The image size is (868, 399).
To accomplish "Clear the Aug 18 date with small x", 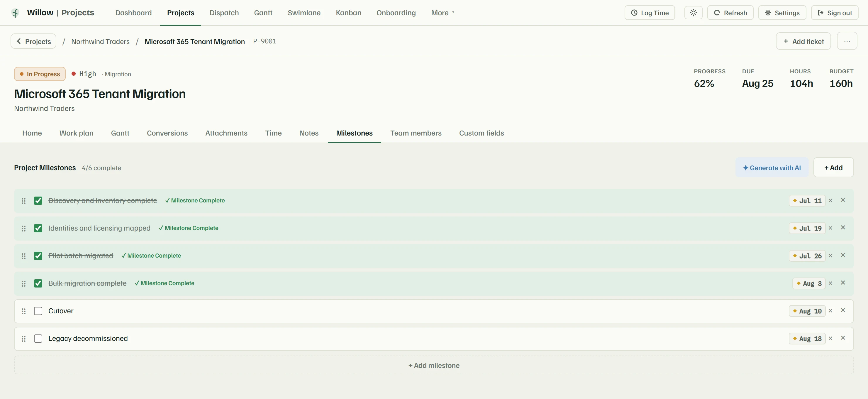I will click(x=830, y=338).
